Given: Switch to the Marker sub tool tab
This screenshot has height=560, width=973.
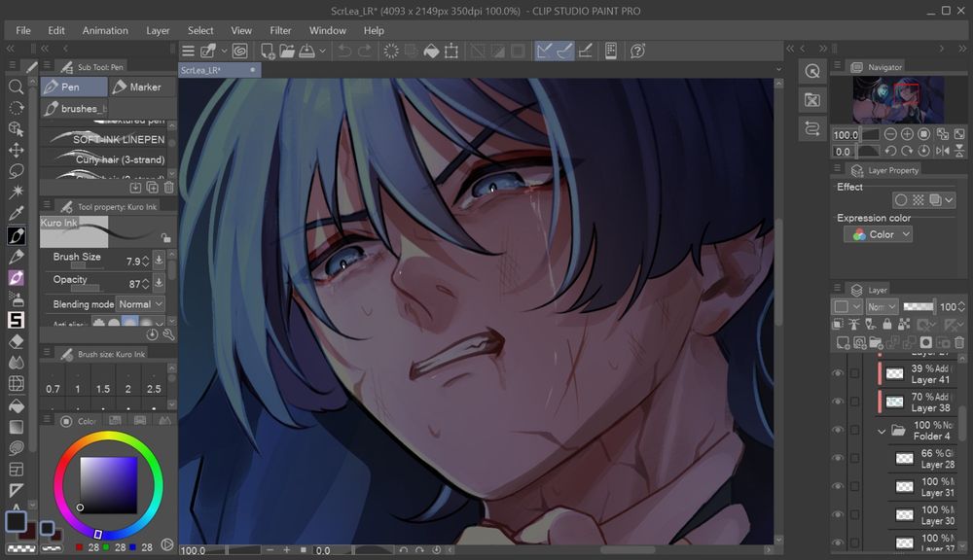Looking at the screenshot, I should coord(143,87).
